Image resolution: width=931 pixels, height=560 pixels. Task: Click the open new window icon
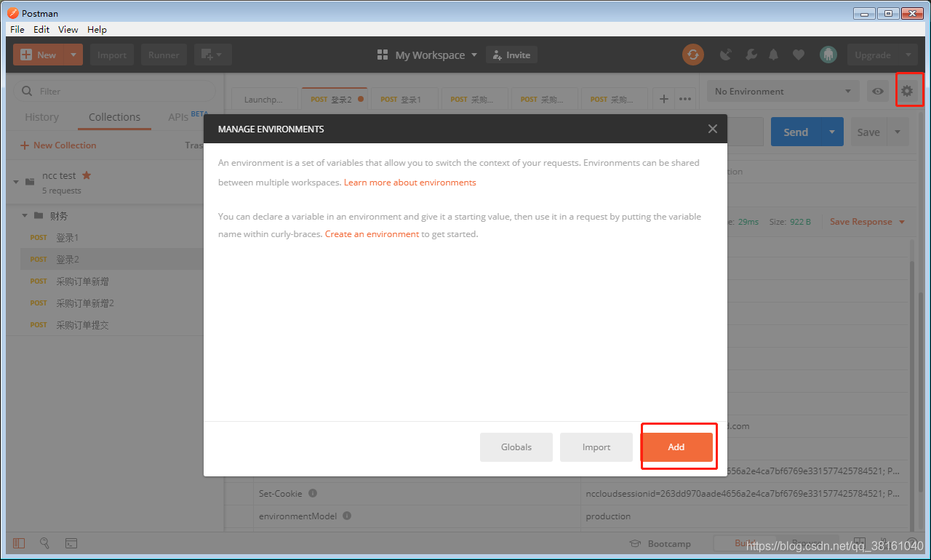[212, 55]
